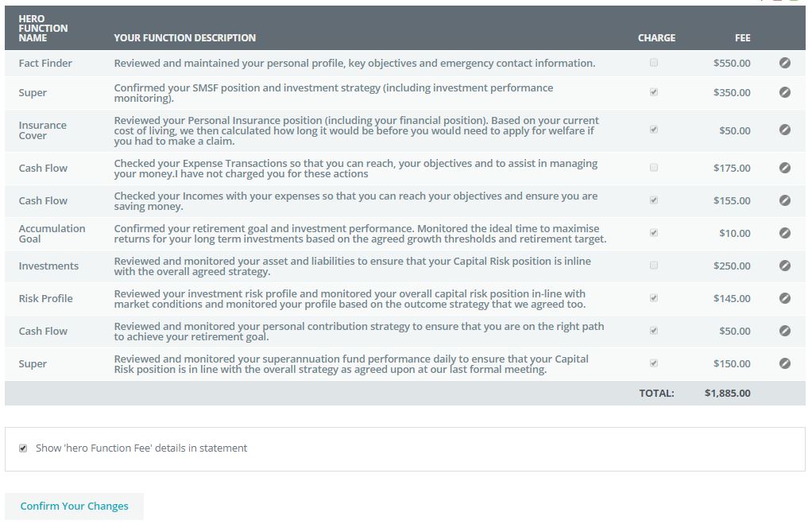
Task: Click edit icon for Accumulation Goal row
Action: tap(785, 233)
